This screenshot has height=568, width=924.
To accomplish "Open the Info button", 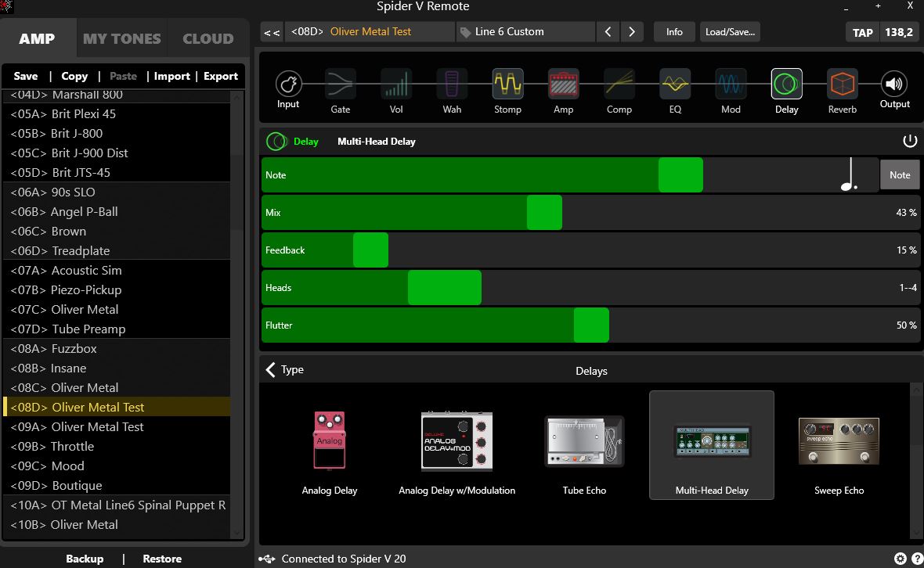I will (674, 32).
